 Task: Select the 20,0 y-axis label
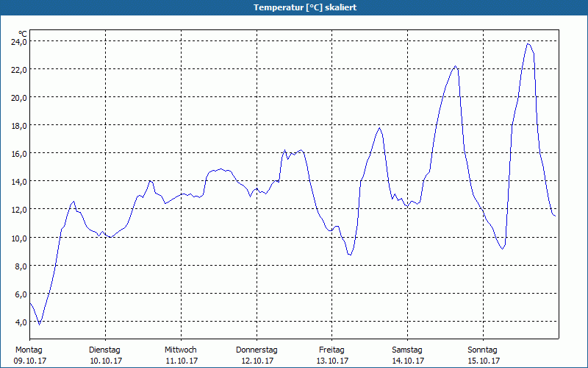[x=18, y=98]
